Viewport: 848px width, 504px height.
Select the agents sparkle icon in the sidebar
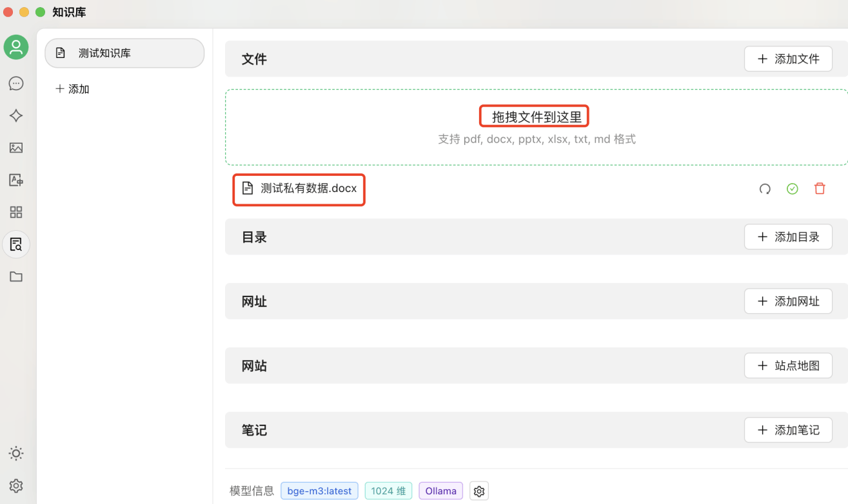(16, 115)
